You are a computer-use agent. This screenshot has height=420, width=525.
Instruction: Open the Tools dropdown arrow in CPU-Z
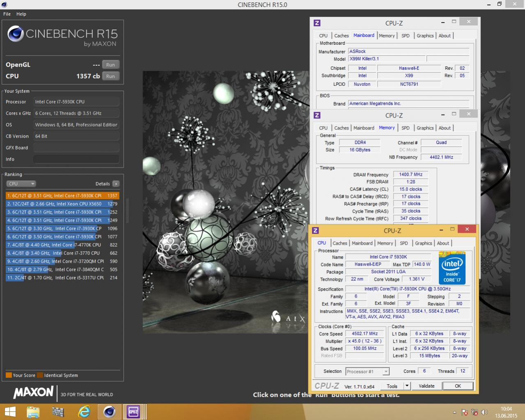pos(407,386)
